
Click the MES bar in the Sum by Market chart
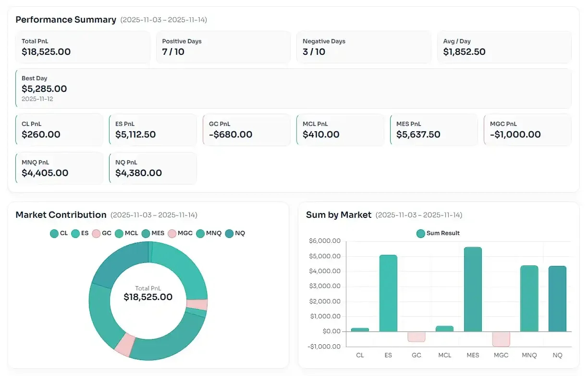pos(473,288)
